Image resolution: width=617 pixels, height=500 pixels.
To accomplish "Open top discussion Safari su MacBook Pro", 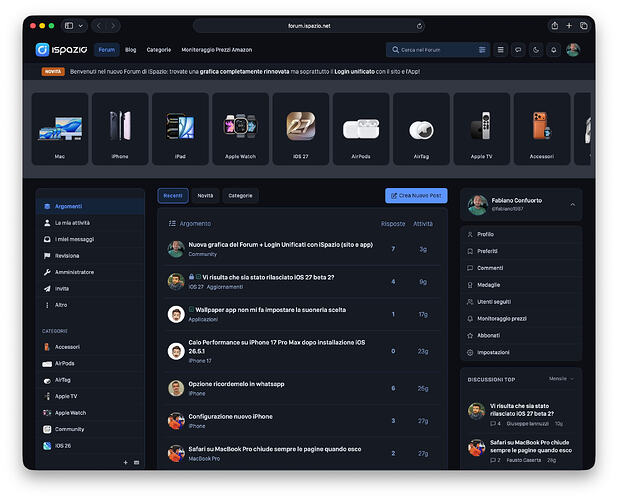I will point(531,446).
